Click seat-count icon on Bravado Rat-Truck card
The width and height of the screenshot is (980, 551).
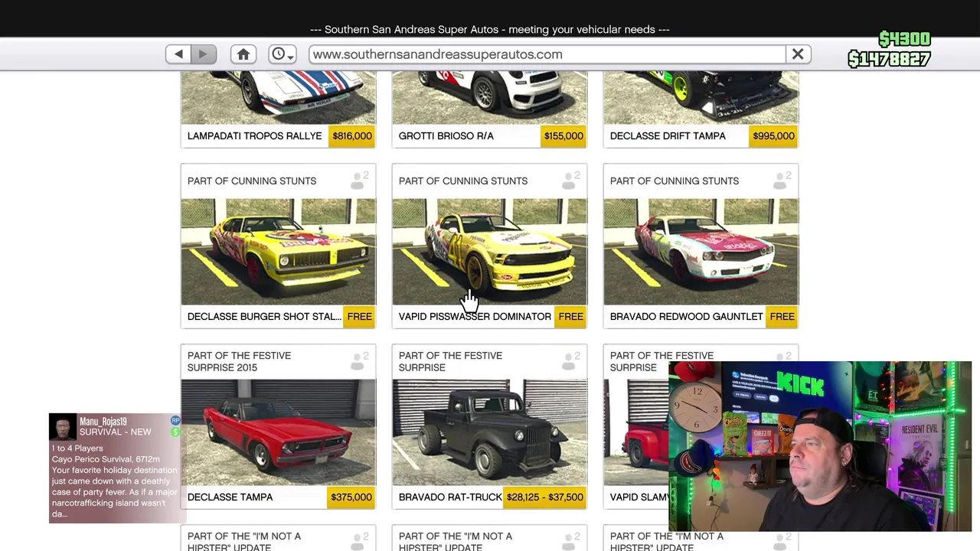570,361
